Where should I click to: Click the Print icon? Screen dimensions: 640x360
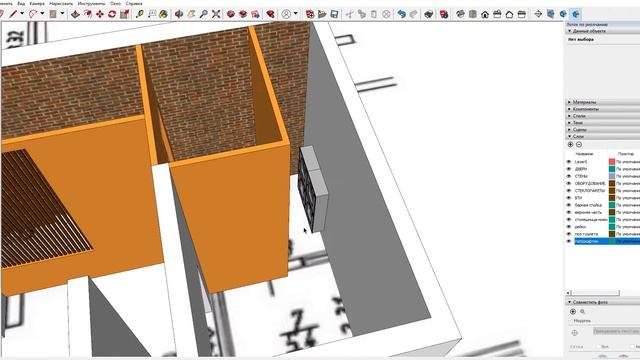click(x=428, y=14)
